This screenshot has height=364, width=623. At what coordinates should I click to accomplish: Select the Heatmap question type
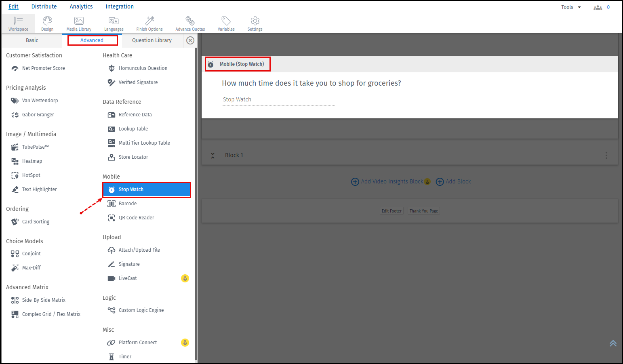point(32,161)
